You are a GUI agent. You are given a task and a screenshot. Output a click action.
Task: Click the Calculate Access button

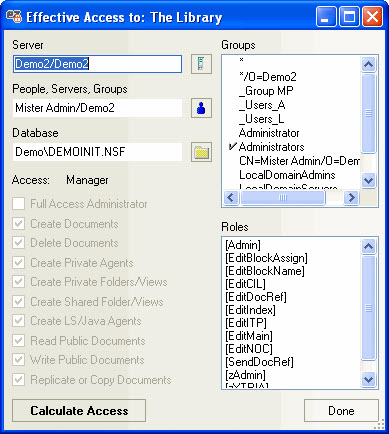(79, 411)
